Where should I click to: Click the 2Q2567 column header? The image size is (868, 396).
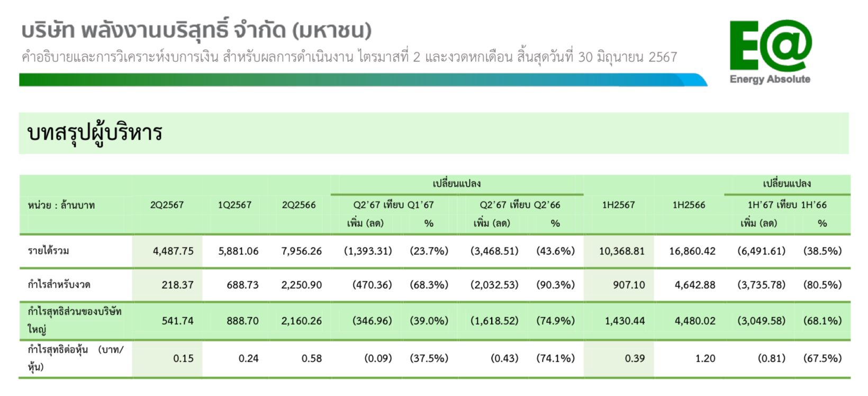click(x=167, y=205)
